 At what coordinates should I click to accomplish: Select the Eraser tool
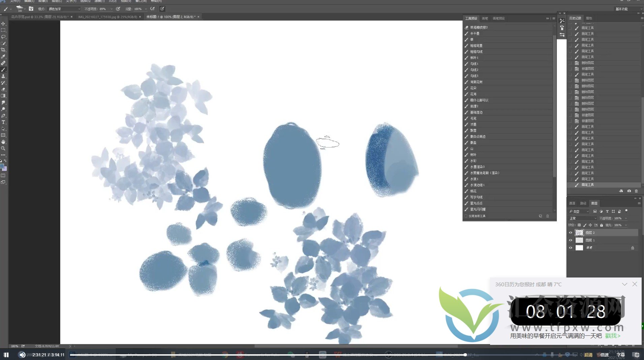[3, 89]
